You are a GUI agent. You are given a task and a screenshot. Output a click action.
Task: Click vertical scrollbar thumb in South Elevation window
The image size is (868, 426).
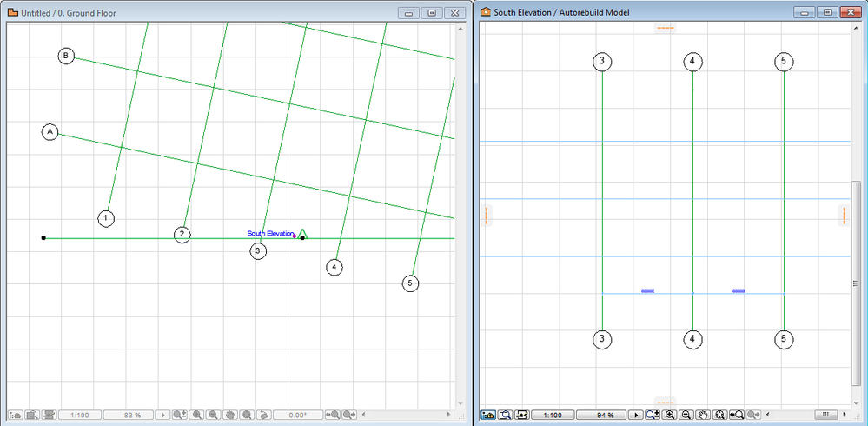[x=856, y=283]
